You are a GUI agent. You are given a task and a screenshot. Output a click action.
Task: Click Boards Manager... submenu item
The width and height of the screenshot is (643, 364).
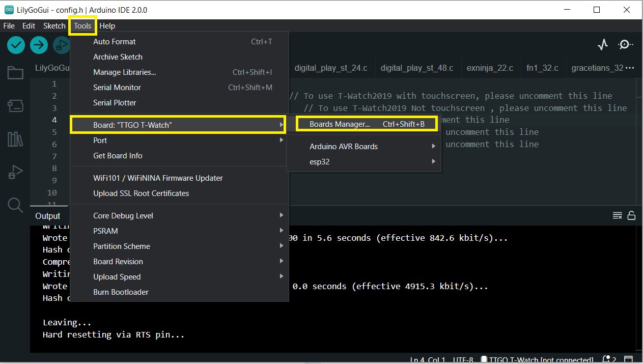click(367, 124)
